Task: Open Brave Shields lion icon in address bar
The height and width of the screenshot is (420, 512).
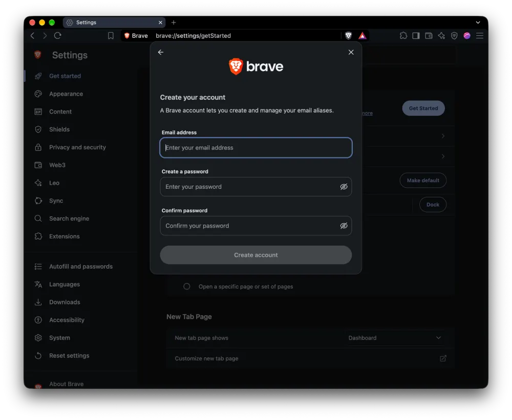Action: (x=348, y=36)
